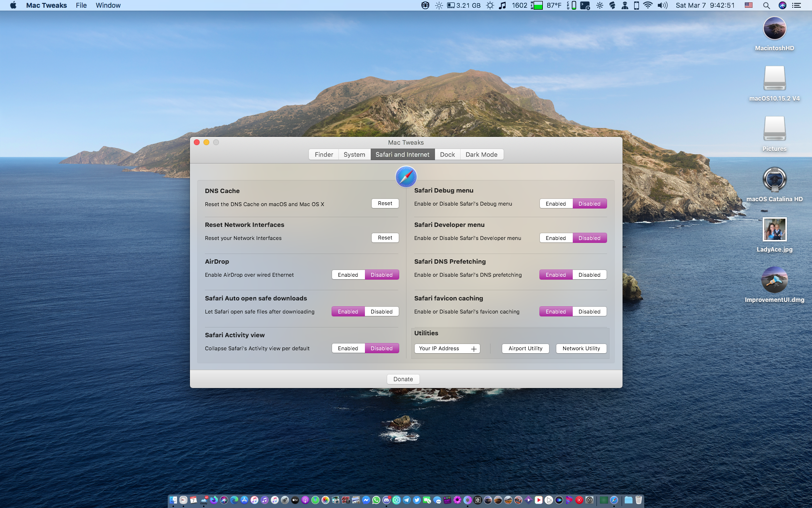The image size is (812, 508).
Task: Open Trash in the Dock
Action: coord(638,500)
